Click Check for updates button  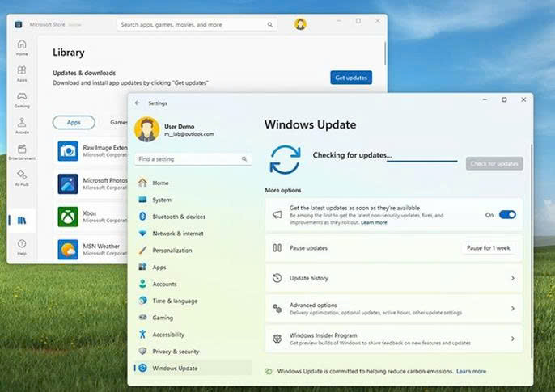point(494,163)
